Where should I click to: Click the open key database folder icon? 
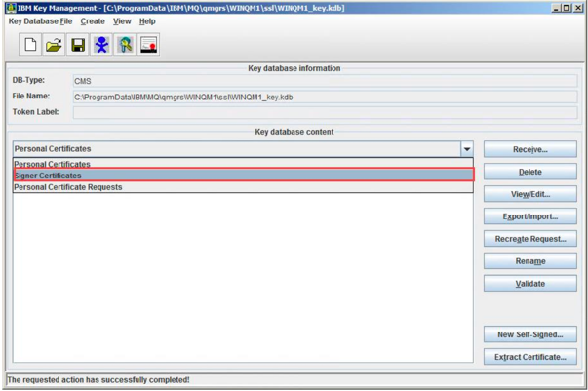[54, 45]
